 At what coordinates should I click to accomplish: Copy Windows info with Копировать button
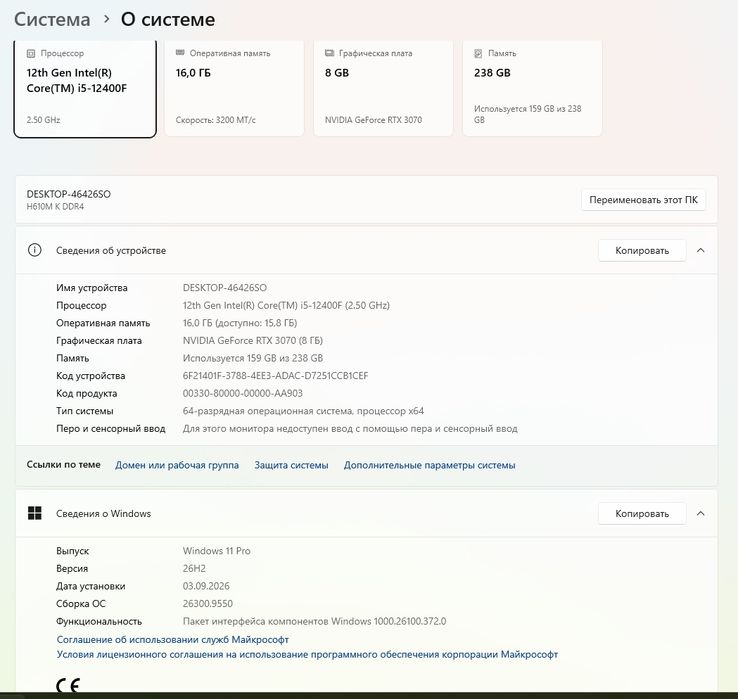(x=642, y=514)
